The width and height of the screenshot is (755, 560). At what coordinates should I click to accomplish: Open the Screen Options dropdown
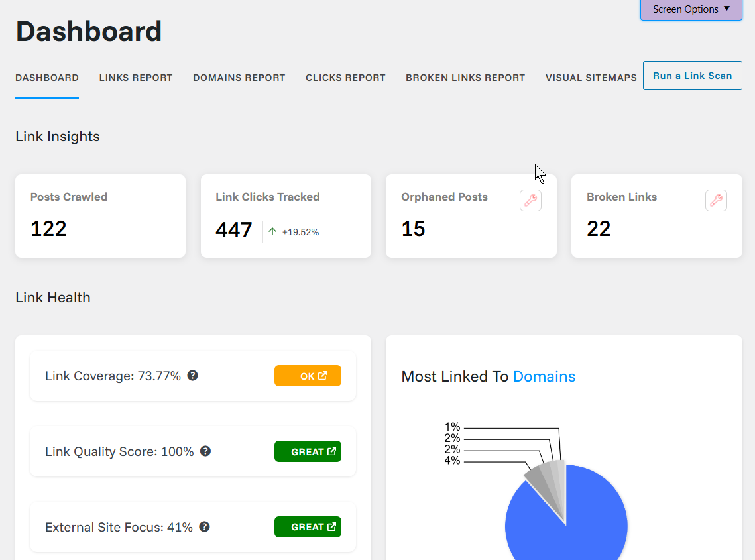(x=691, y=9)
